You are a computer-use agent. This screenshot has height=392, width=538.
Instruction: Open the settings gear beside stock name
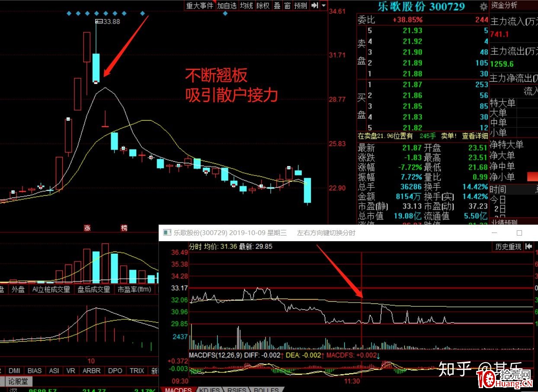click(x=484, y=6)
